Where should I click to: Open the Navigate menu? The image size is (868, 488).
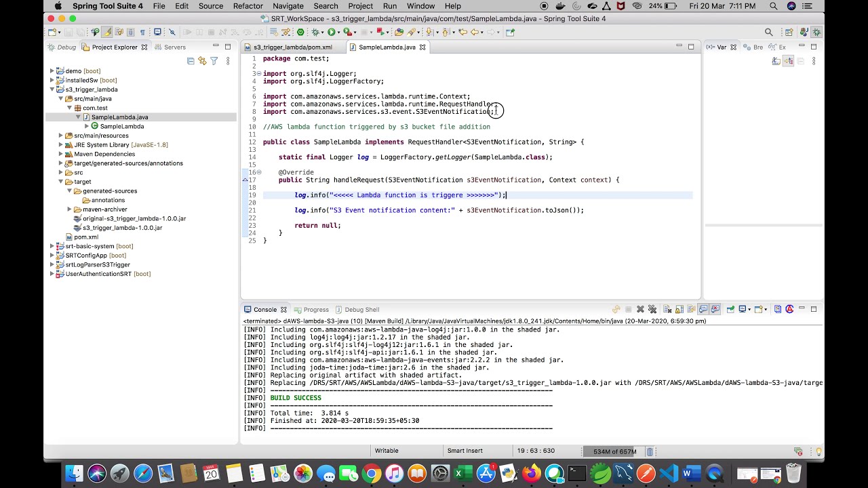[x=288, y=6]
